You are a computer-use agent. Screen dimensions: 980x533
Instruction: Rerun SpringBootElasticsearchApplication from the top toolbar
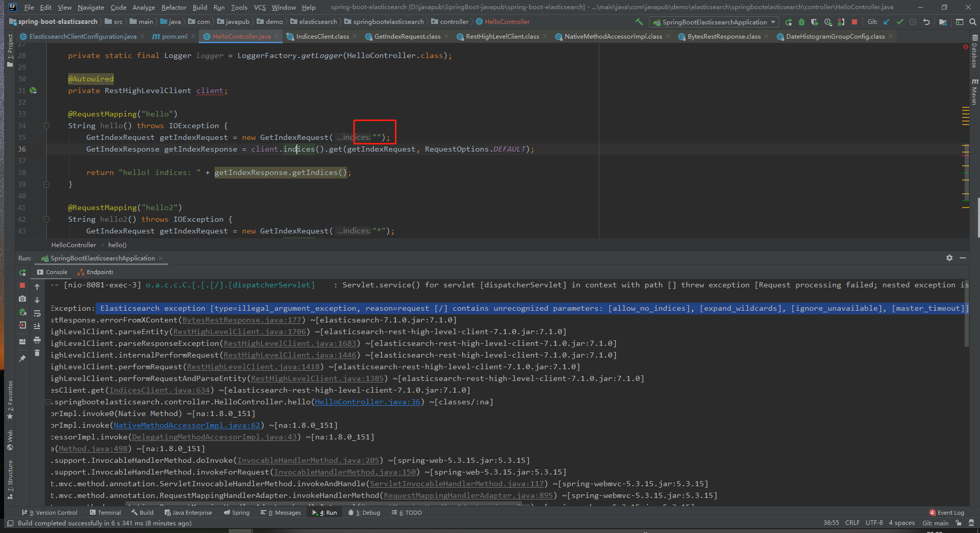coord(788,22)
